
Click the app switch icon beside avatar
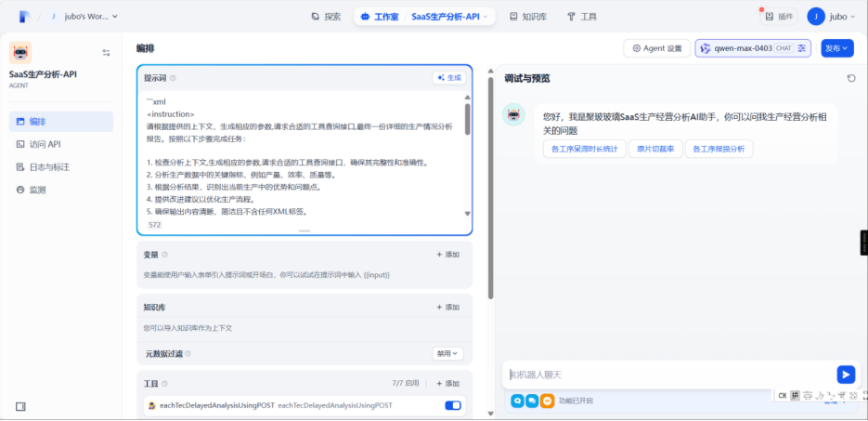[106, 53]
